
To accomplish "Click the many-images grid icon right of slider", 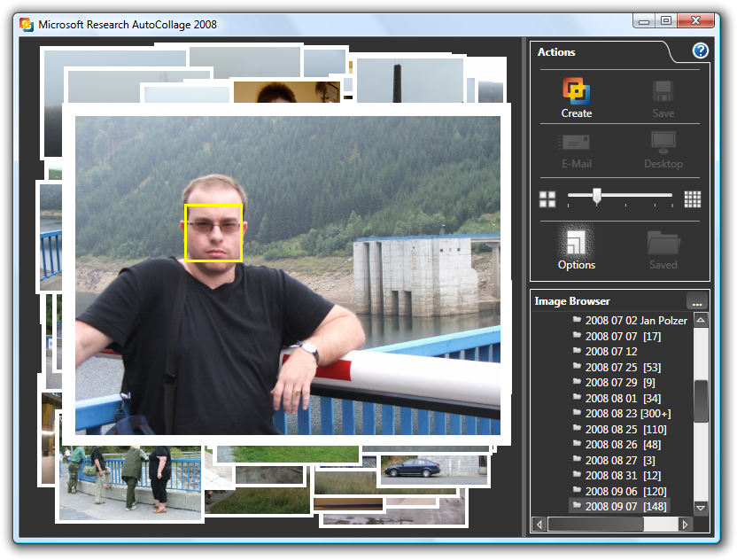I will [693, 199].
